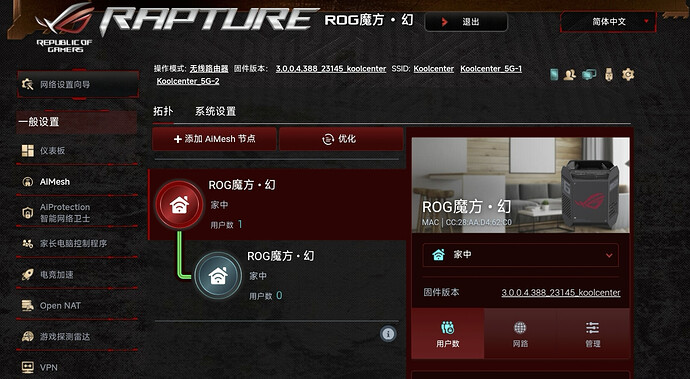The width and height of the screenshot is (690, 379).
Task: Click the 添加 AiMesh 节点 button
Action: click(215, 139)
